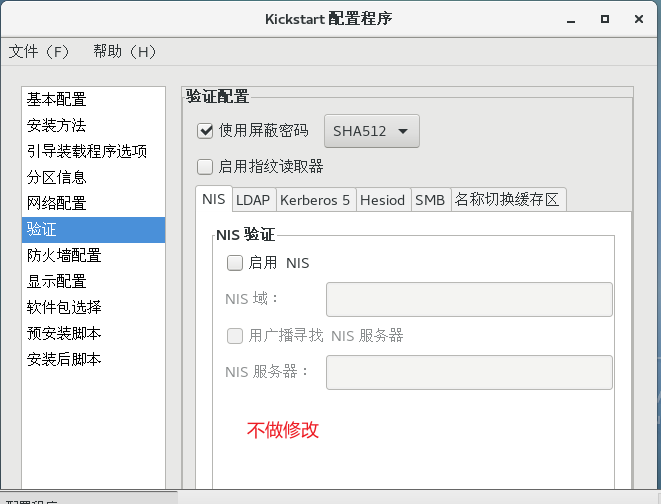The image size is (661, 504).
Task: Select 安装方法 in the sidebar
Action: click(x=93, y=126)
